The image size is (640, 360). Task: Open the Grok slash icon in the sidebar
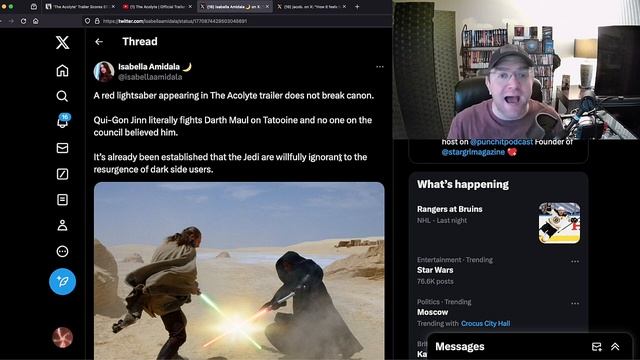[62, 174]
